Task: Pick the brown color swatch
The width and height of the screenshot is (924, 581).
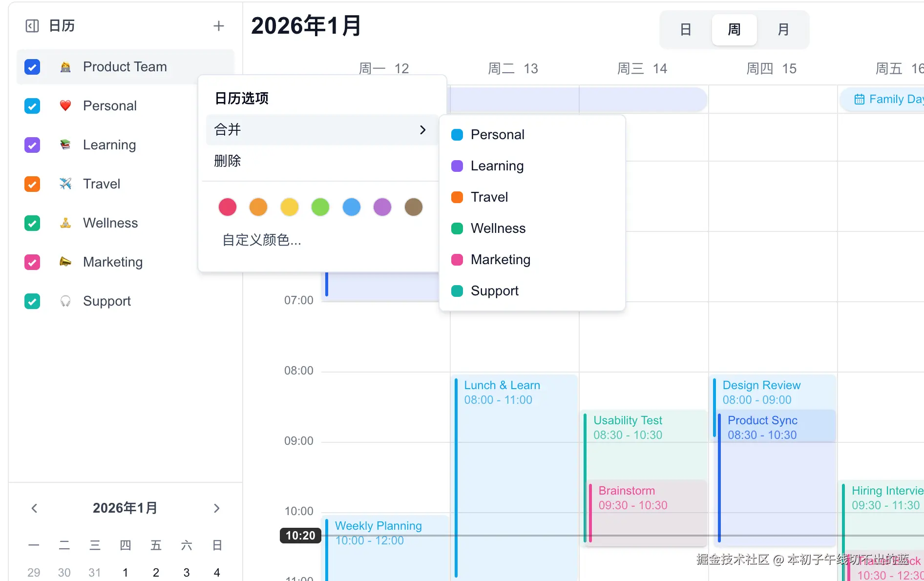Action: (x=414, y=207)
